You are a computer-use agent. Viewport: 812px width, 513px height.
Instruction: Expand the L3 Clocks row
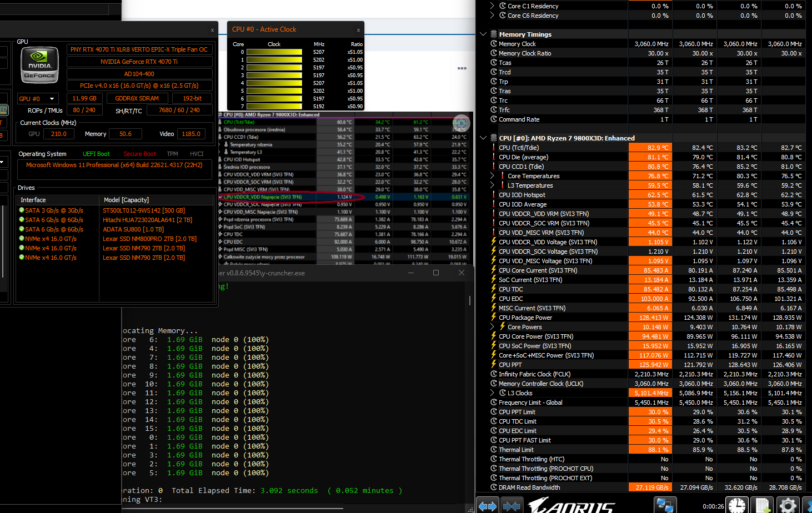[x=492, y=393]
